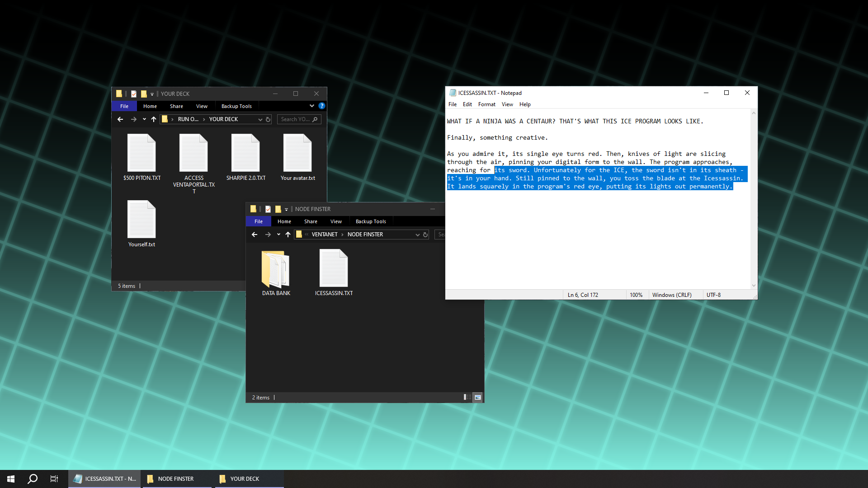This screenshot has height=488, width=868.
Task: Open the SHARPIE 2.0.TXT file icon
Action: 245,154
